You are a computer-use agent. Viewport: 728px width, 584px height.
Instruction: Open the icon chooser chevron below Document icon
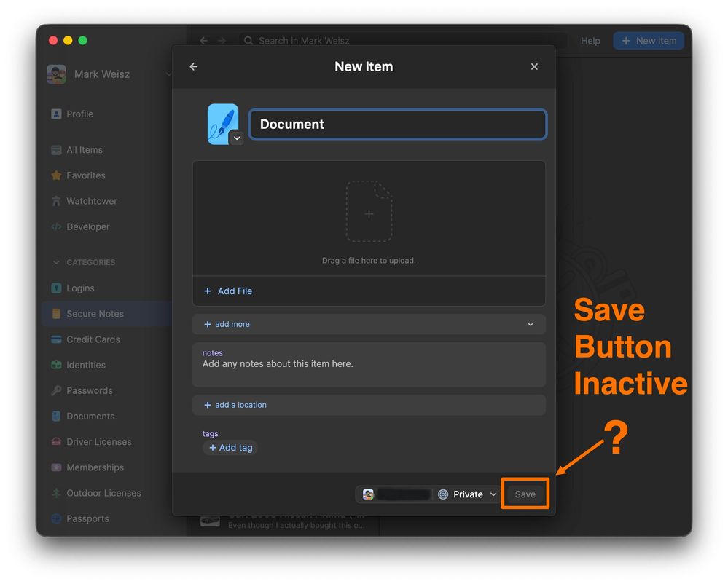point(236,138)
